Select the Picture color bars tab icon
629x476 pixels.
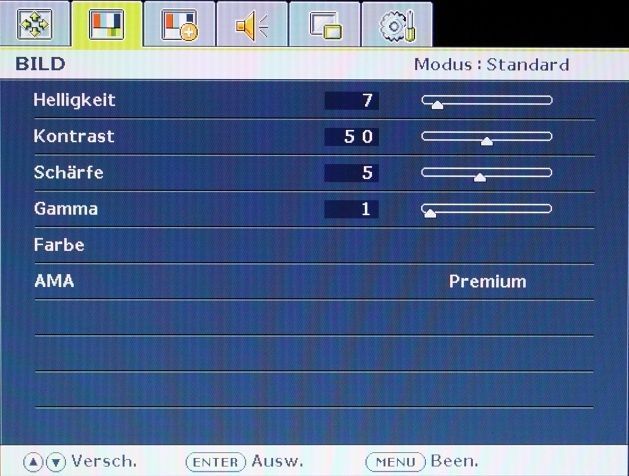tap(107, 25)
